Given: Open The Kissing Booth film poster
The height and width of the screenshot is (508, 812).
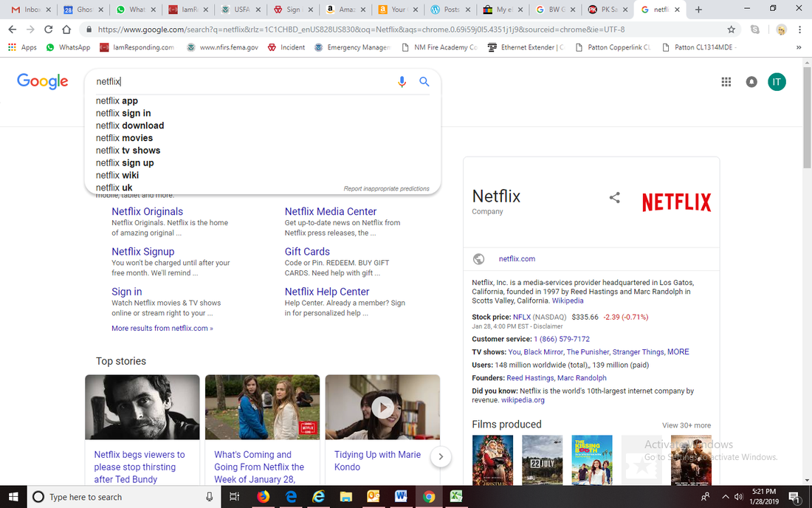Looking at the screenshot, I should coord(592,460).
